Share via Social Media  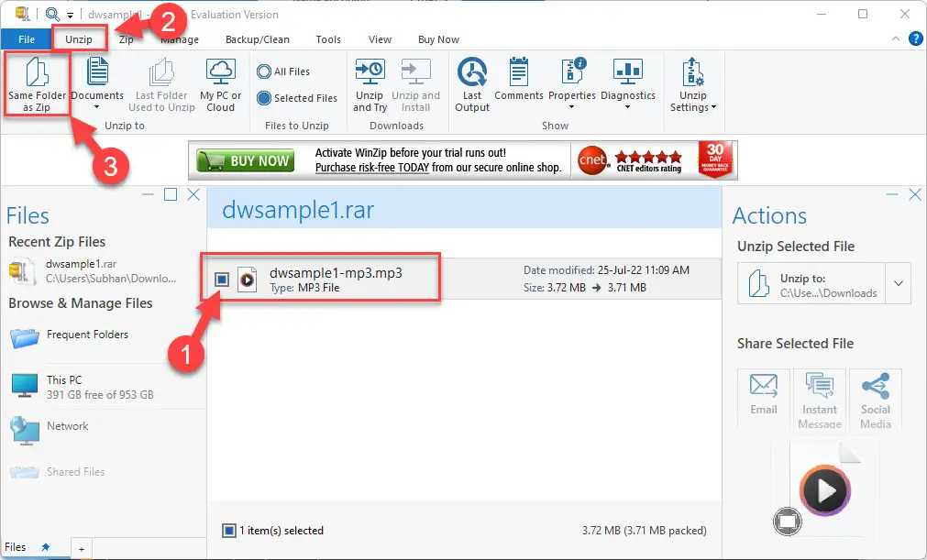[x=876, y=399]
